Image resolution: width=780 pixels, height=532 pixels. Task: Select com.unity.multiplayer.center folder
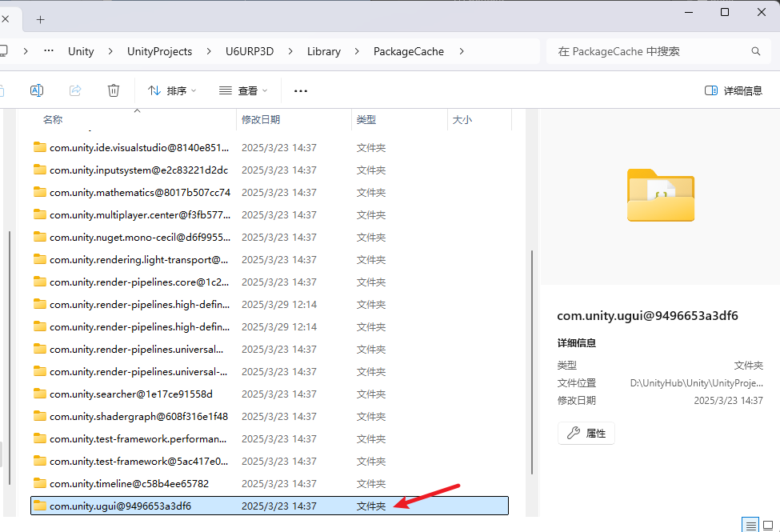269,214
